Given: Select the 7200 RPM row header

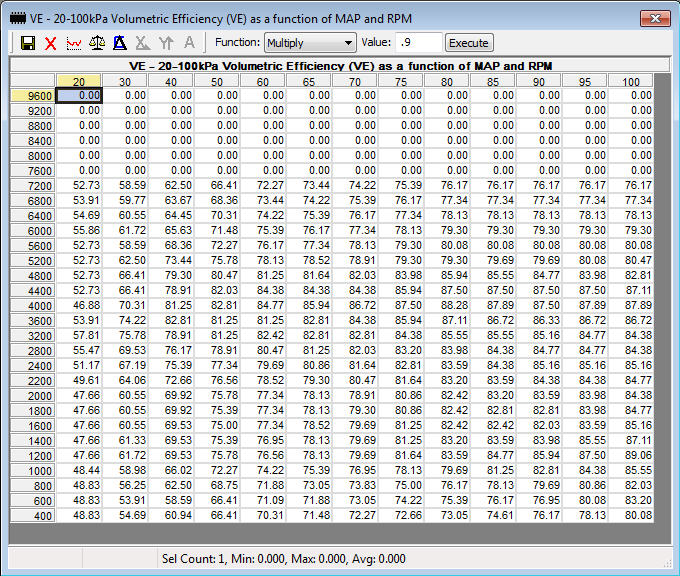Looking at the screenshot, I should point(33,186).
